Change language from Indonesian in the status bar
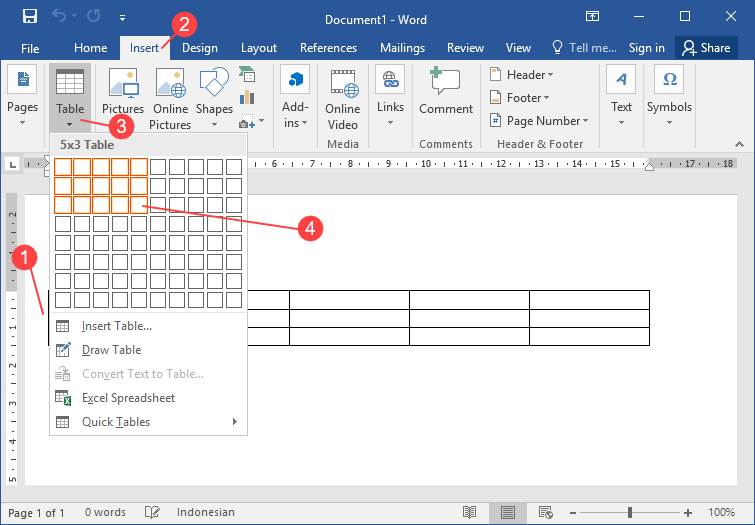This screenshot has width=755, height=525. (x=206, y=512)
